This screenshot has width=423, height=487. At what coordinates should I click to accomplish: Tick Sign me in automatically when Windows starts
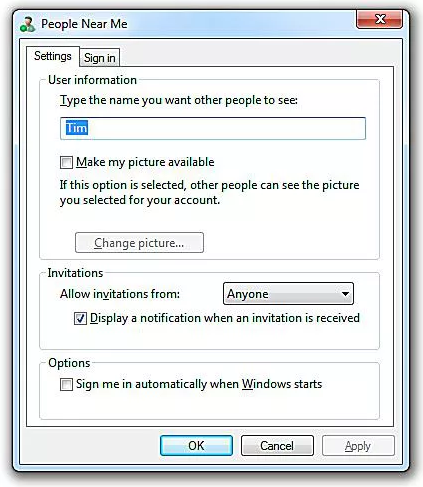66,384
